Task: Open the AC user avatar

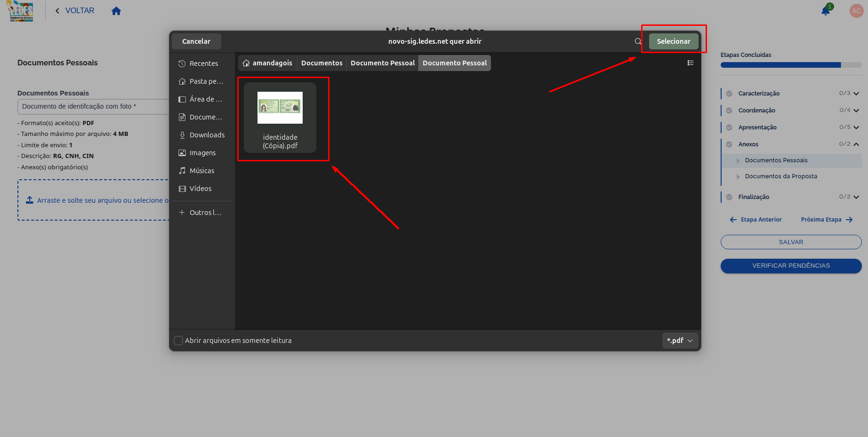Action: click(856, 11)
